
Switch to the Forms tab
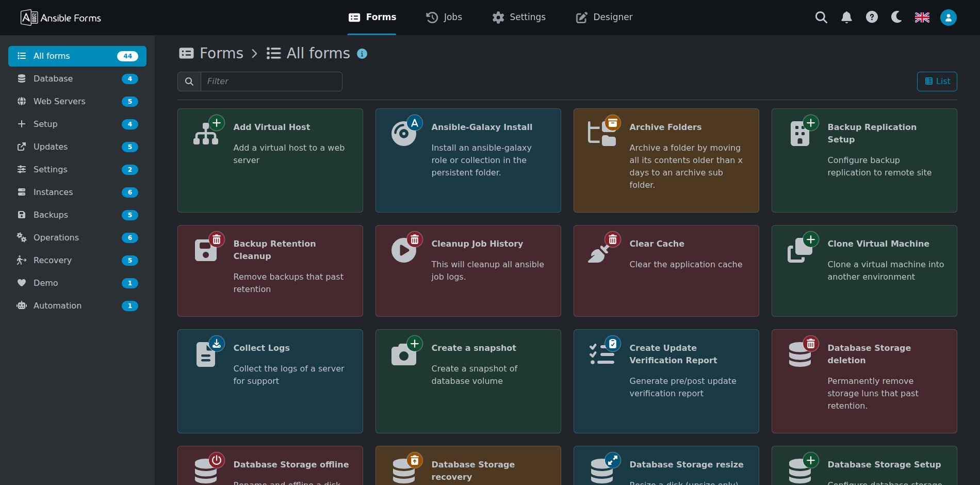pos(372,18)
